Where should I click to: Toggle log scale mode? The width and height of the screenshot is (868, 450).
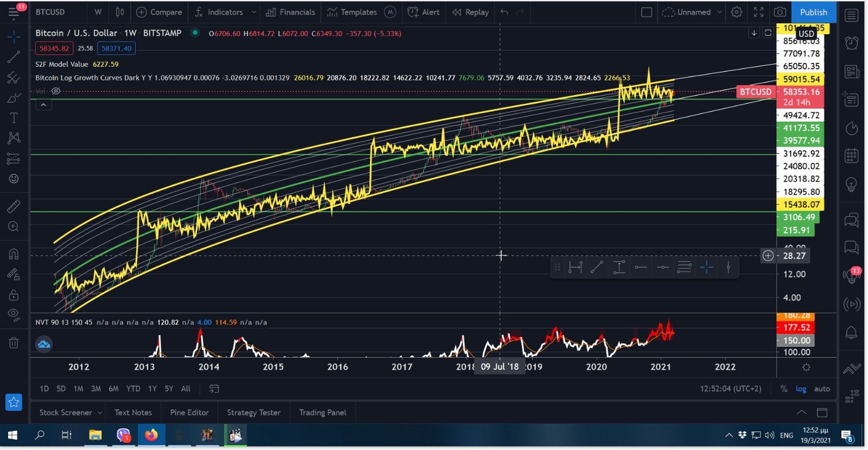(x=801, y=389)
